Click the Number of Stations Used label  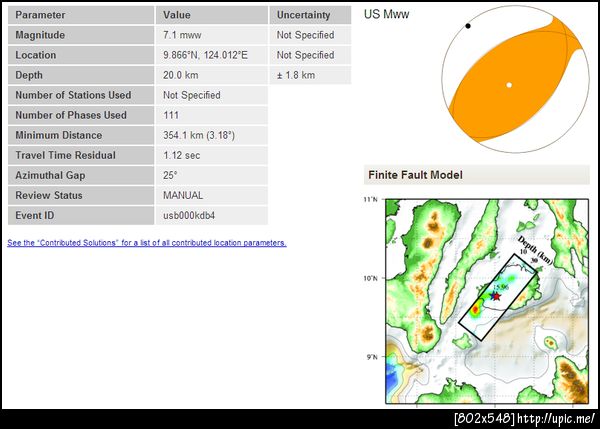(x=81, y=95)
